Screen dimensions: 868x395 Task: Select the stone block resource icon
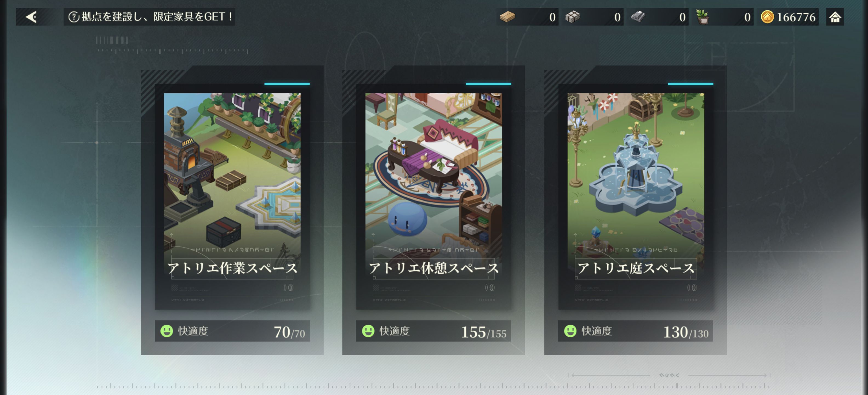(572, 17)
